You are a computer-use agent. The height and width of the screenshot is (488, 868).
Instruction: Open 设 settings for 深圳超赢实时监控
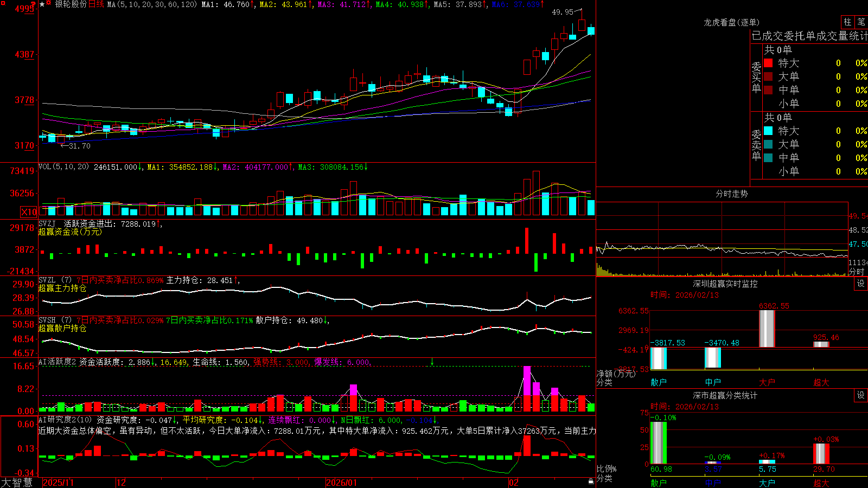861,284
